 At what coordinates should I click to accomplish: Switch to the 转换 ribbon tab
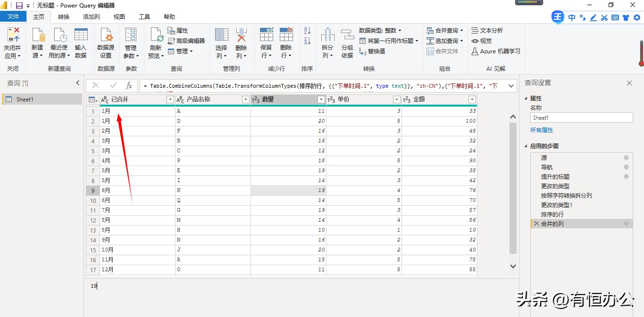(63, 17)
